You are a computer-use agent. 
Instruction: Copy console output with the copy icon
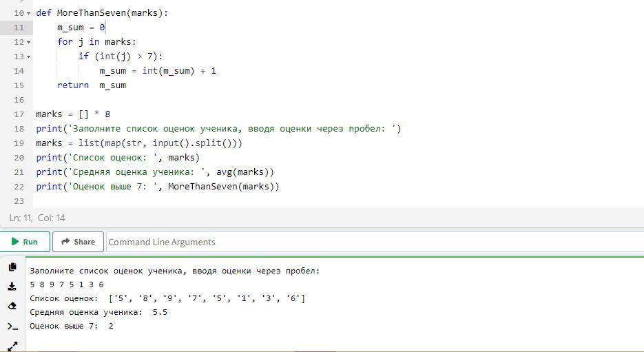click(12, 267)
